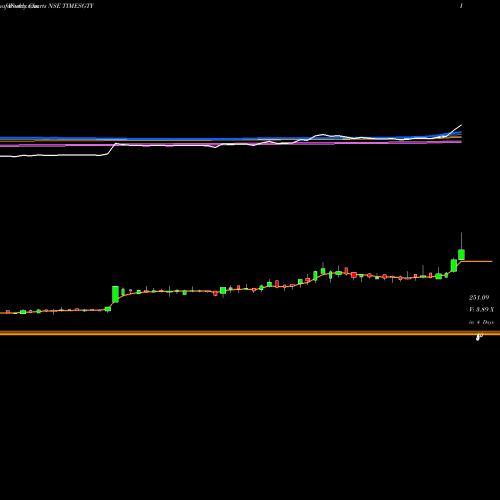Select the latest green candlestick with long upper wick

(x=461, y=254)
